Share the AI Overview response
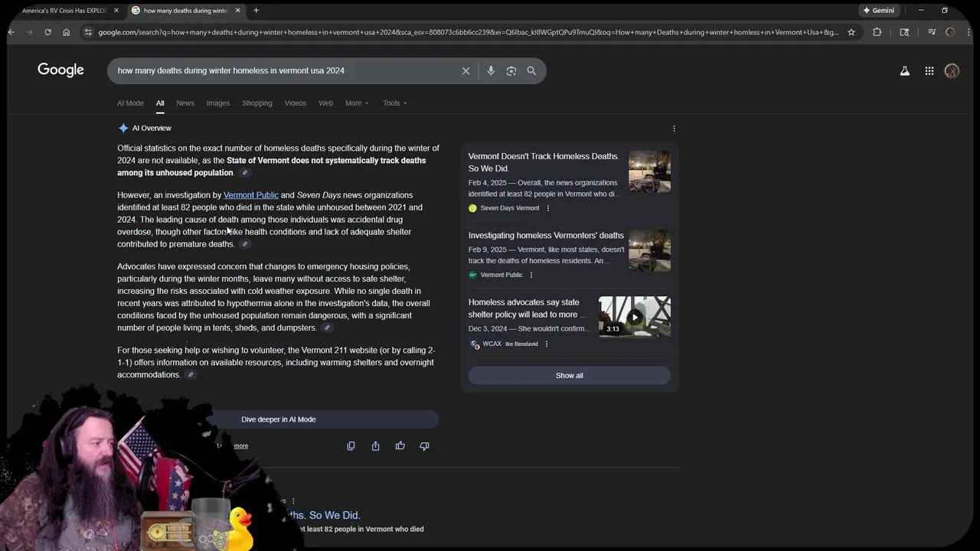The height and width of the screenshot is (551, 980). [375, 446]
